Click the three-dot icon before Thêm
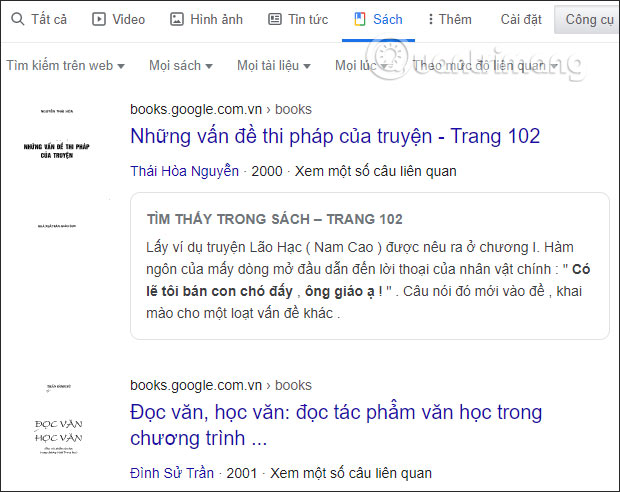 [x=431, y=19]
